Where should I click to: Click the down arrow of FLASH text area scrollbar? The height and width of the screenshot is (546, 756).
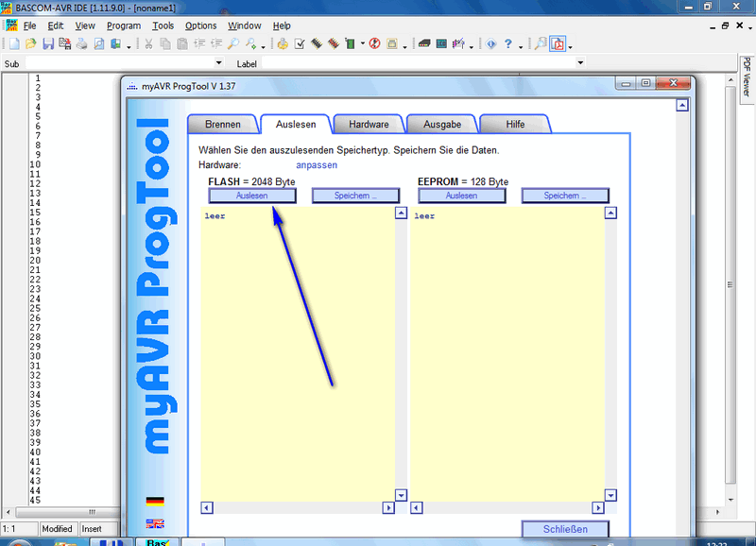tap(401, 495)
